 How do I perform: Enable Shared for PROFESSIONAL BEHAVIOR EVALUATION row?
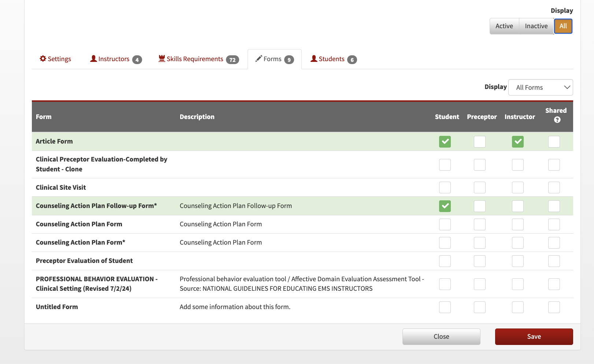554,284
